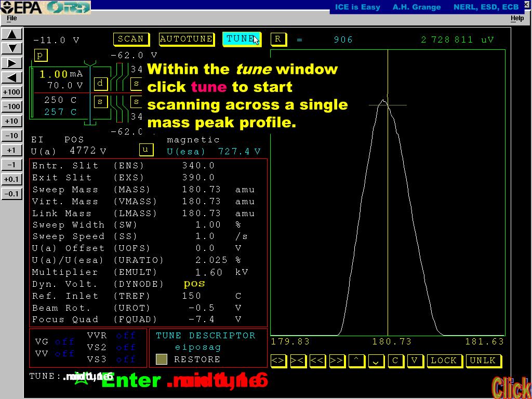Select the Entr. Slit value 340.0
Viewport: 532px width, 399px height.
198,166
